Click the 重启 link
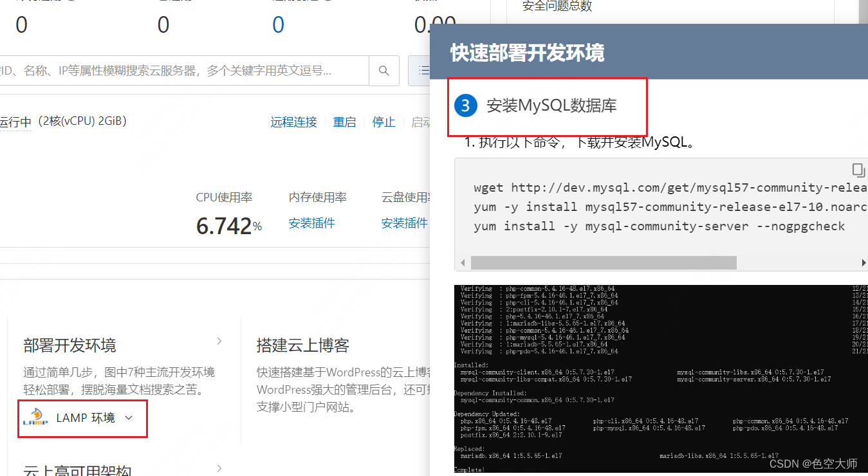This screenshot has width=868, height=476. click(x=344, y=122)
